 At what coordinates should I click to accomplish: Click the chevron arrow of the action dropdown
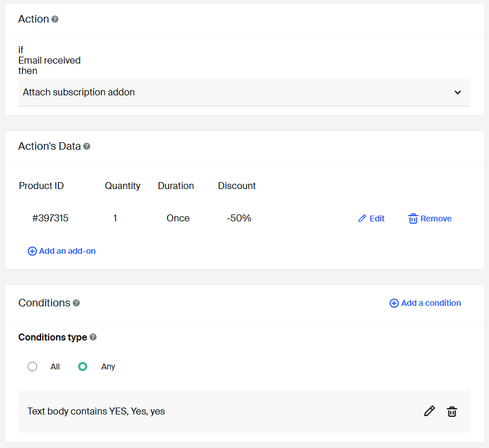pyautogui.click(x=458, y=92)
